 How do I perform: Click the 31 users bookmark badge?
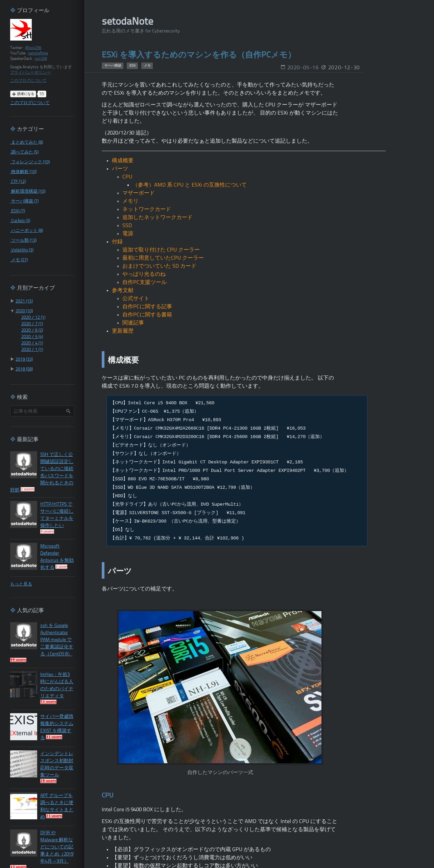click(54, 737)
